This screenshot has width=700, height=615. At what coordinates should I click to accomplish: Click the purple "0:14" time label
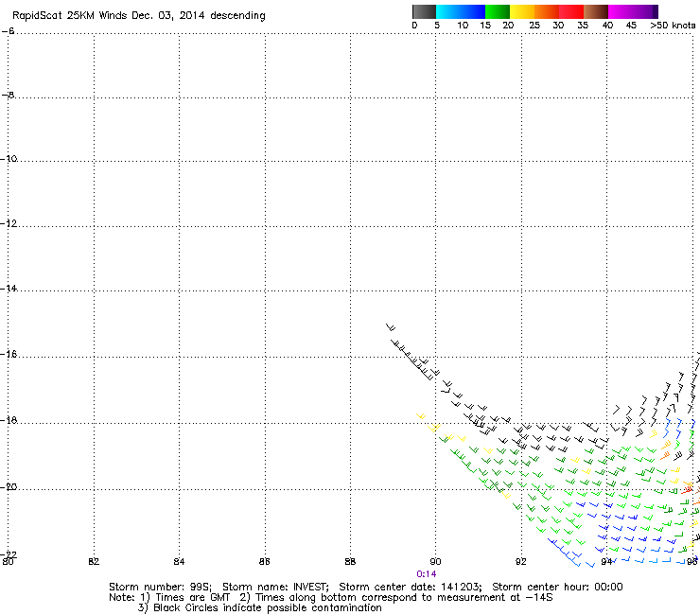pyautogui.click(x=427, y=574)
